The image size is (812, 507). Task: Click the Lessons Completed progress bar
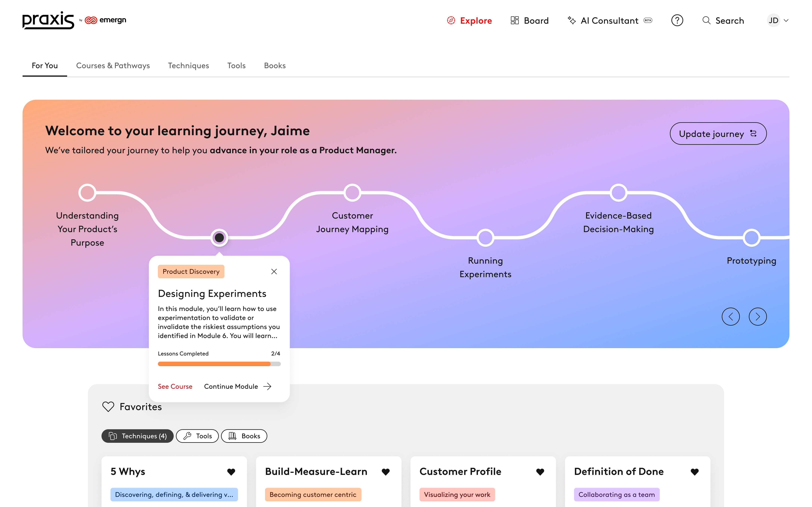tap(219, 364)
